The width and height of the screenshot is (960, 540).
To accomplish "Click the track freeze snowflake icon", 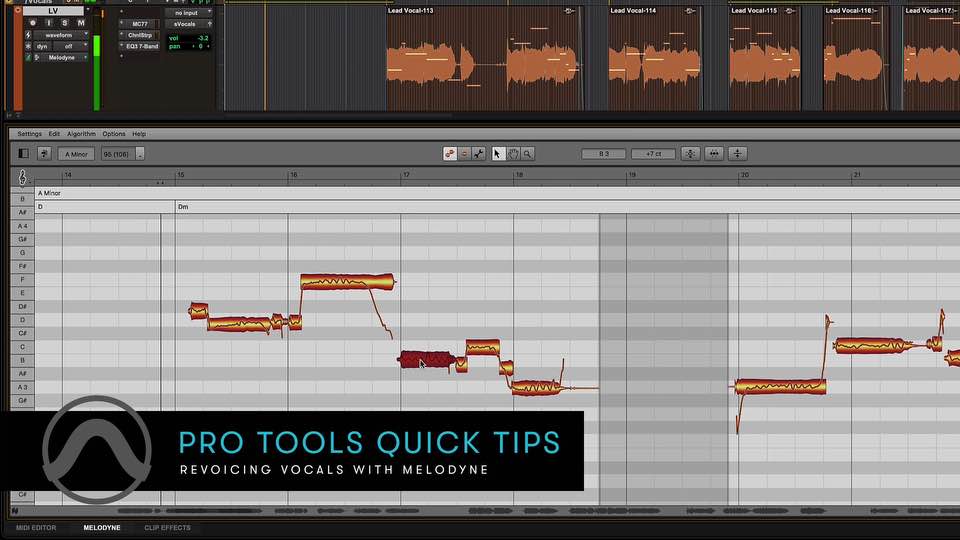I will pos(28,46).
